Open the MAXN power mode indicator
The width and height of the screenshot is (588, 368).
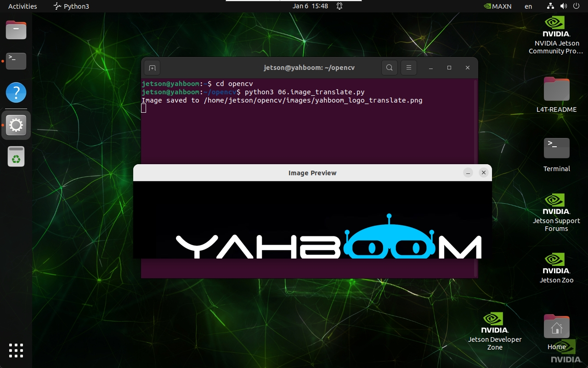pos(498,6)
